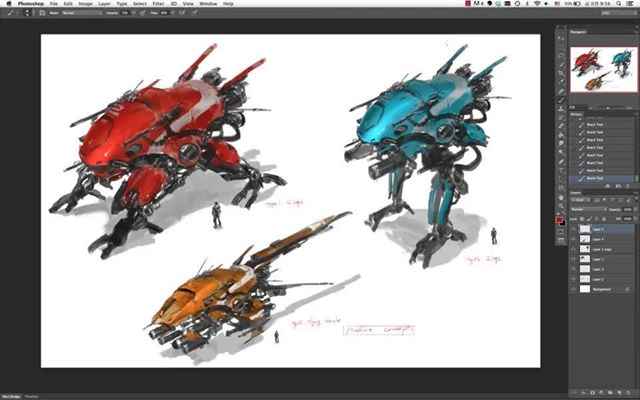Open Spotlight search in the menu bar

619,3
